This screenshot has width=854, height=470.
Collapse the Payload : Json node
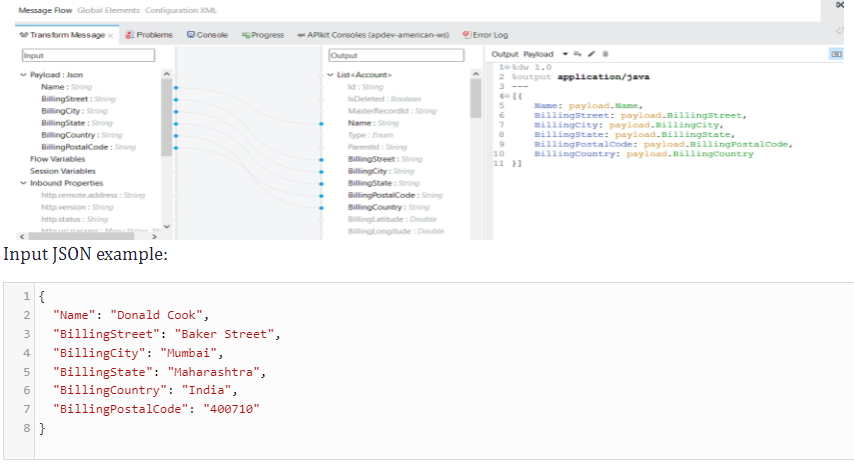tap(23, 75)
